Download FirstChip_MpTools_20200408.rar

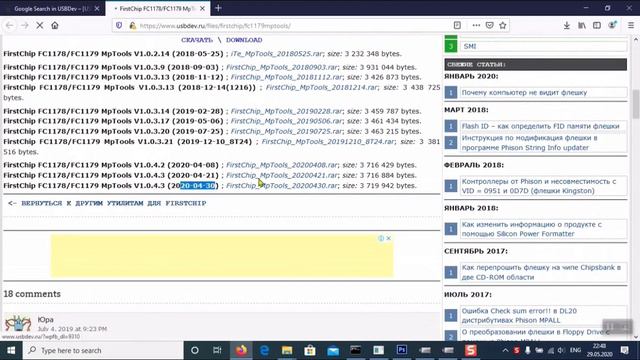[282, 165]
